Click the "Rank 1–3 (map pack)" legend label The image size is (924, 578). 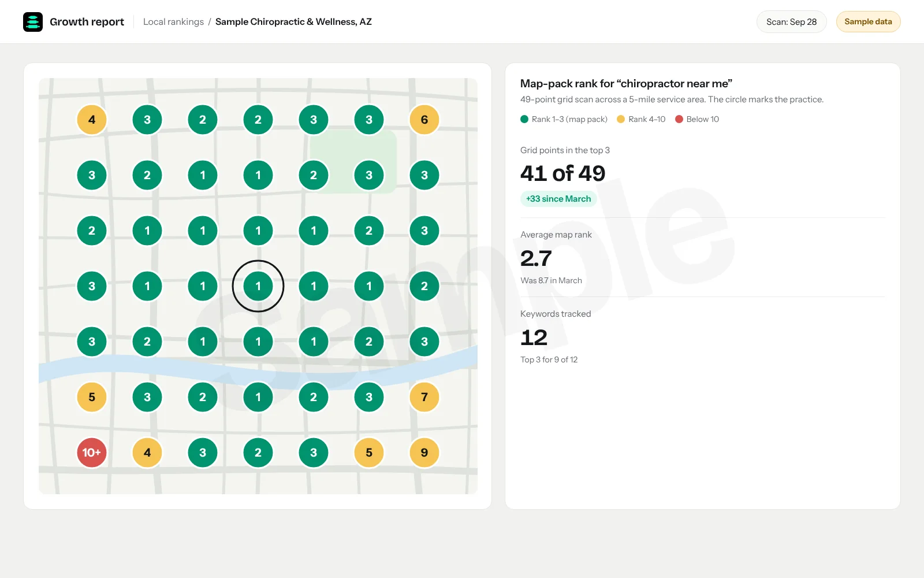pyautogui.click(x=569, y=119)
